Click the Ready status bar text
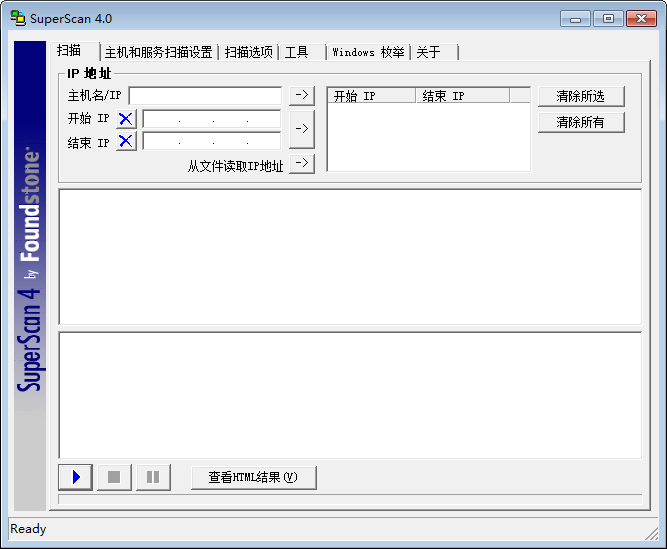 (28, 529)
